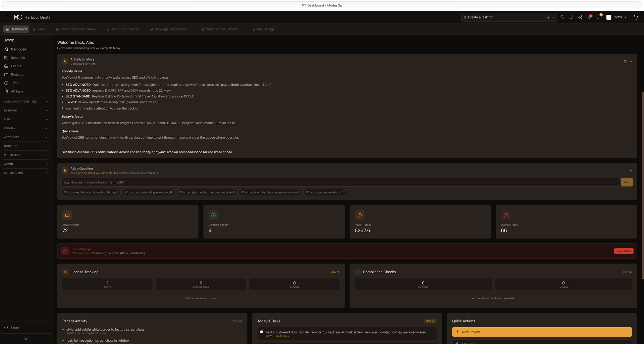Open the search icon in the top bar
Image resolution: width=644 pixels, height=344 pixels.
(562, 17)
